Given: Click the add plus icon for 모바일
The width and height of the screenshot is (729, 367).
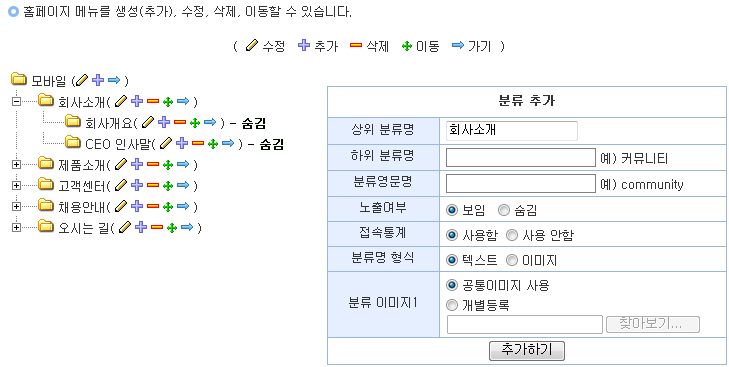Looking at the screenshot, I should [98, 80].
